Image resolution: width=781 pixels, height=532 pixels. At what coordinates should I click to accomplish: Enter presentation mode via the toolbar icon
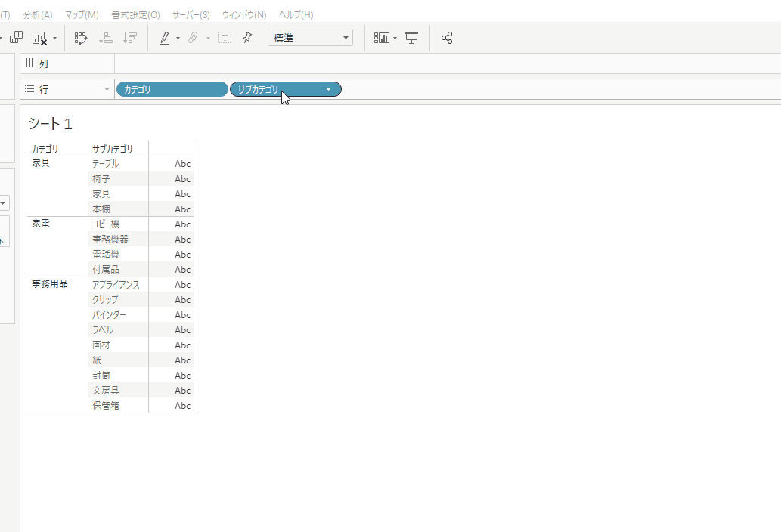pos(412,38)
